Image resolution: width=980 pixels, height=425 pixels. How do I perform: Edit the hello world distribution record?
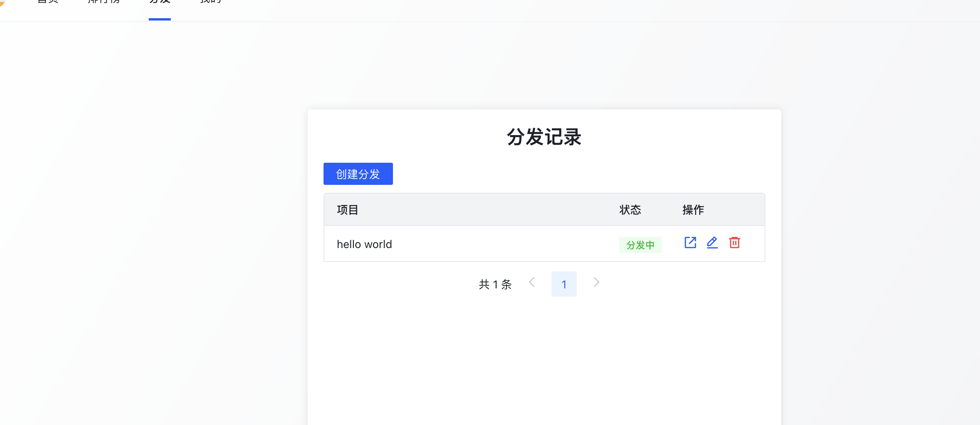[x=712, y=243]
